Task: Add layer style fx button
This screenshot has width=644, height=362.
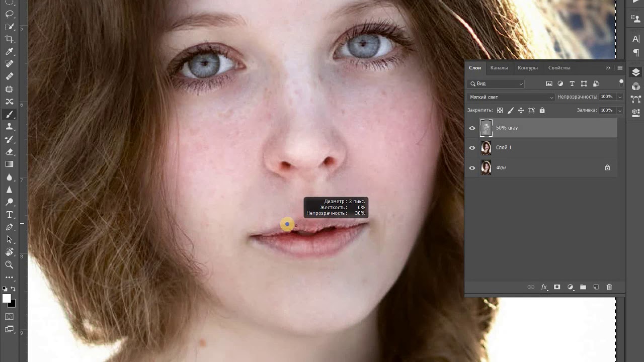Action: (x=544, y=287)
